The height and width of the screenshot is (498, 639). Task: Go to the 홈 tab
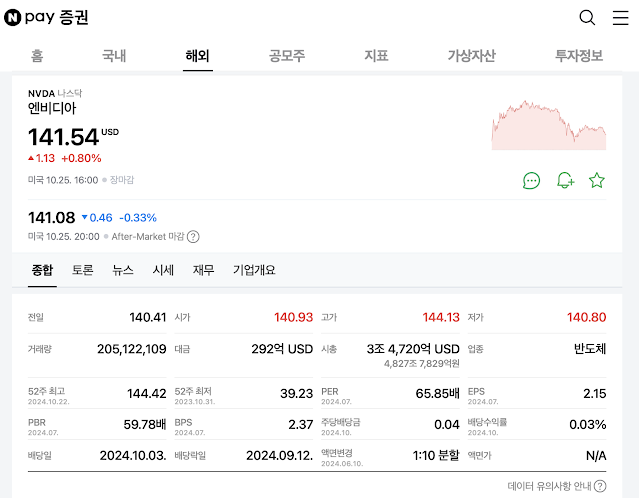point(37,55)
